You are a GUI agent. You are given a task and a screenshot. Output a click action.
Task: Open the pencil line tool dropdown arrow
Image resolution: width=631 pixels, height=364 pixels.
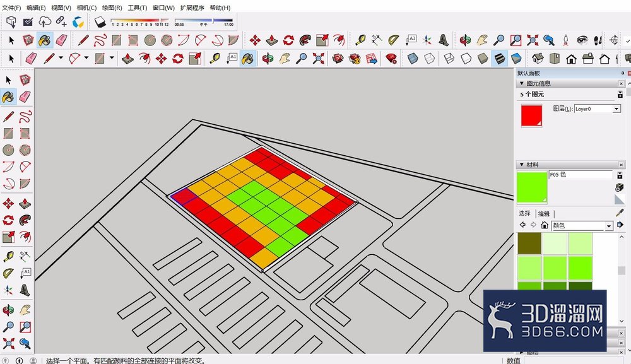[x=61, y=58]
